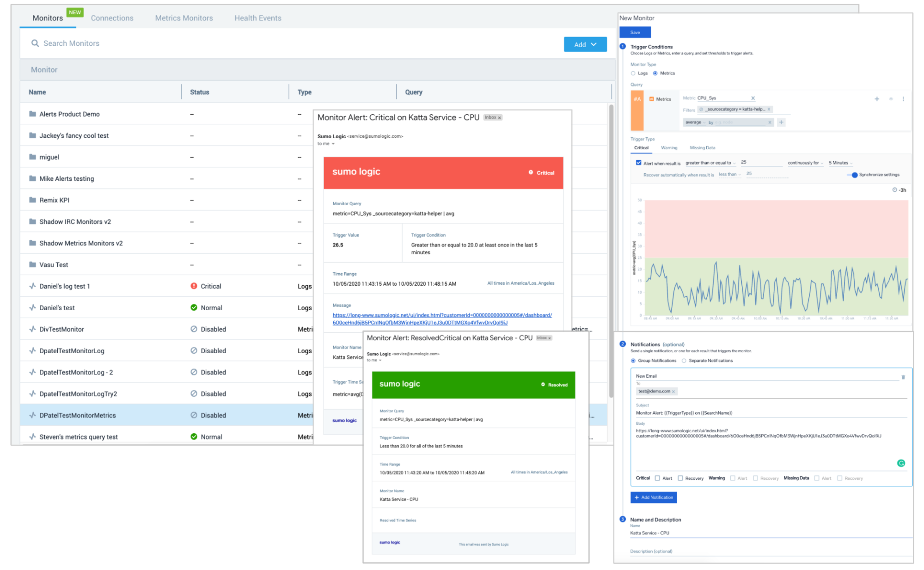The width and height of the screenshot is (924, 570).
Task: Delete the New Email notification via trash icon
Action: 904,377
